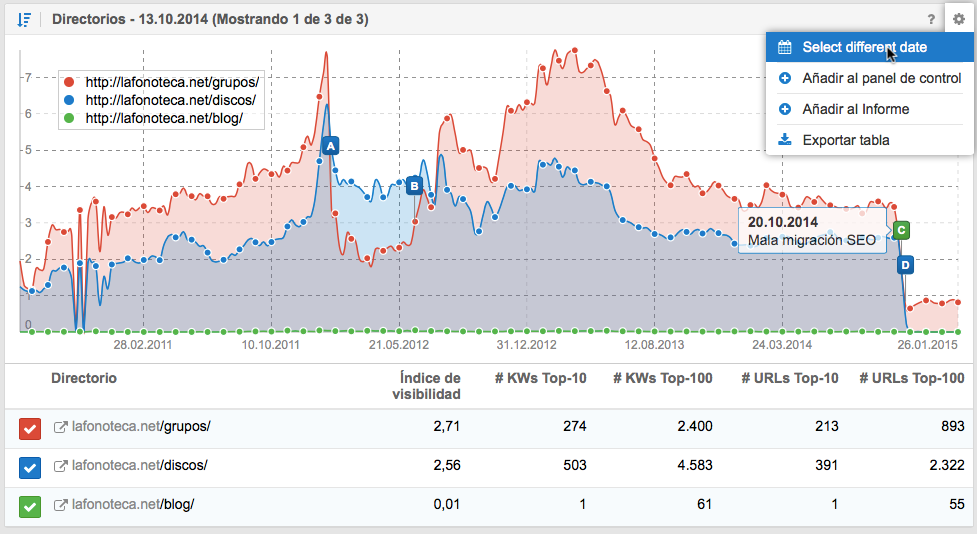Click the calendar icon for Select different date
Image resolution: width=977 pixels, height=534 pixels.
785,47
